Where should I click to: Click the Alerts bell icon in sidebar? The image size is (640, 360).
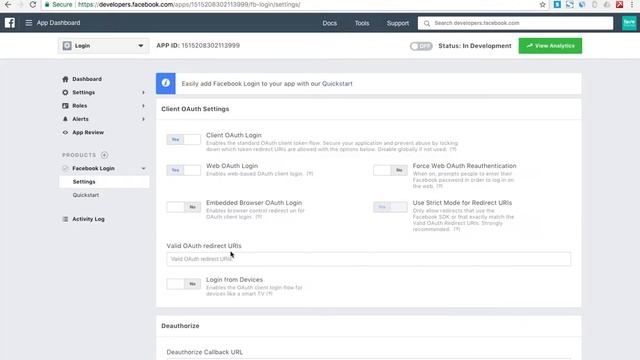65,119
